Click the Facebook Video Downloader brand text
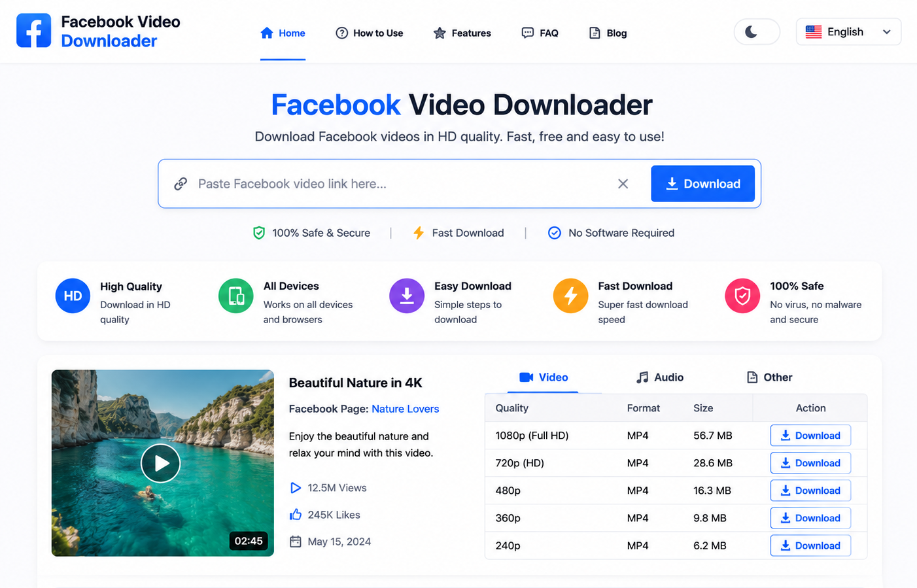 [120, 31]
